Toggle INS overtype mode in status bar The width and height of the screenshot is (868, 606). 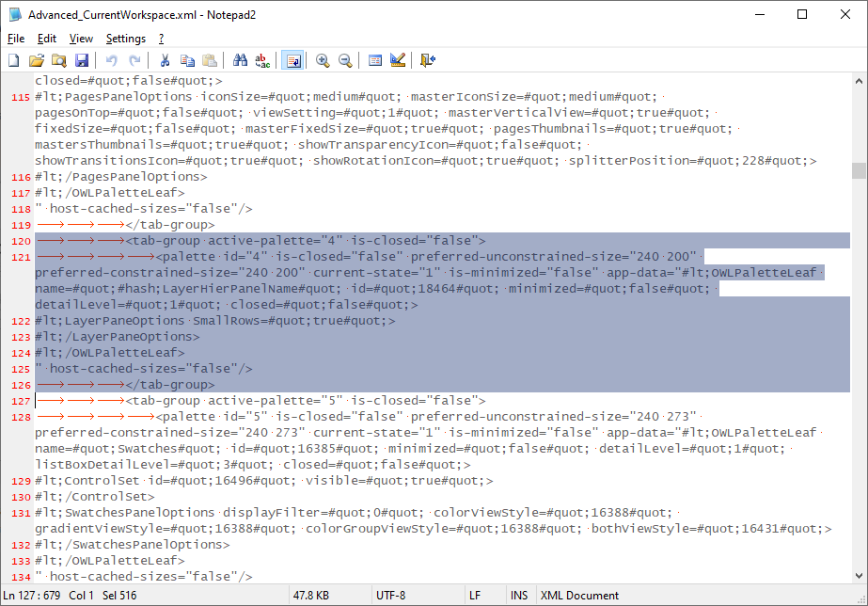(518, 595)
